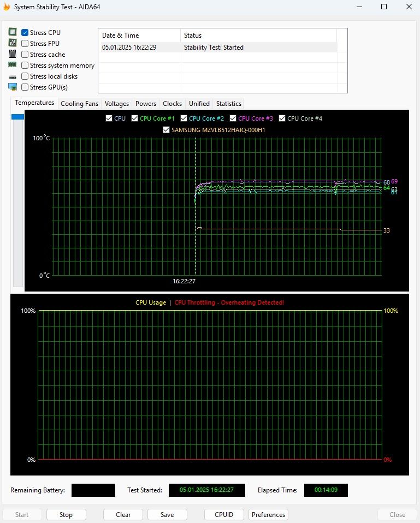This screenshot has height=523, width=420.
Task: Click the Test Started time field
Action: tap(207, 490)
